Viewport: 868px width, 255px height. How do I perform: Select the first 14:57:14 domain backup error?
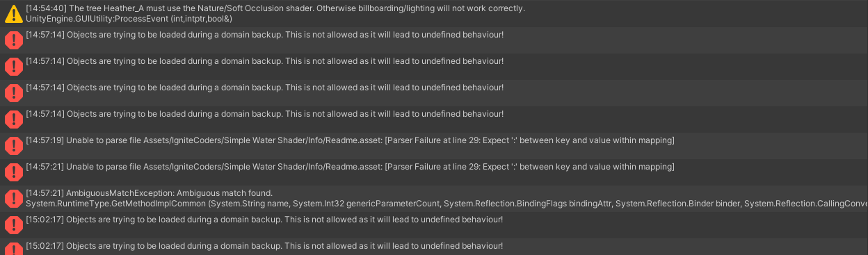pyautogui.click(x=434, y=40)
